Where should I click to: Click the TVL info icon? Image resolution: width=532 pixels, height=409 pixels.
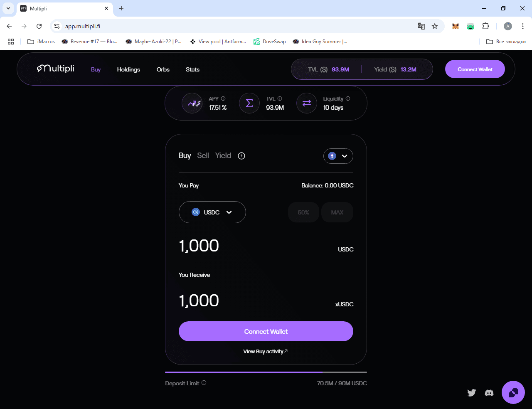tap(280, 99)
